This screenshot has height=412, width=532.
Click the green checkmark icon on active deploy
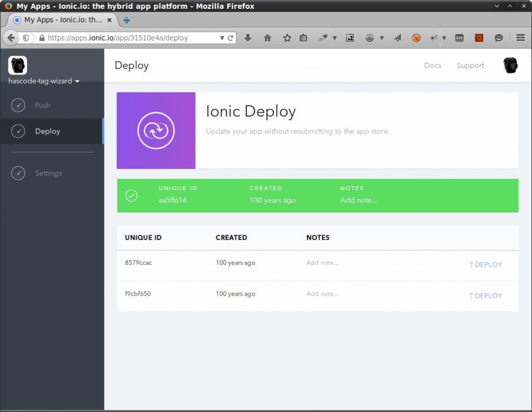click(x=131, y=195)
